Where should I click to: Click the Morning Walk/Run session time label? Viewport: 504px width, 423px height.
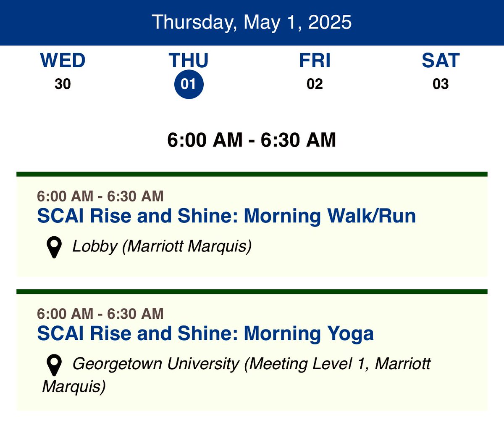pyautogui.click(x=100, y=196)
